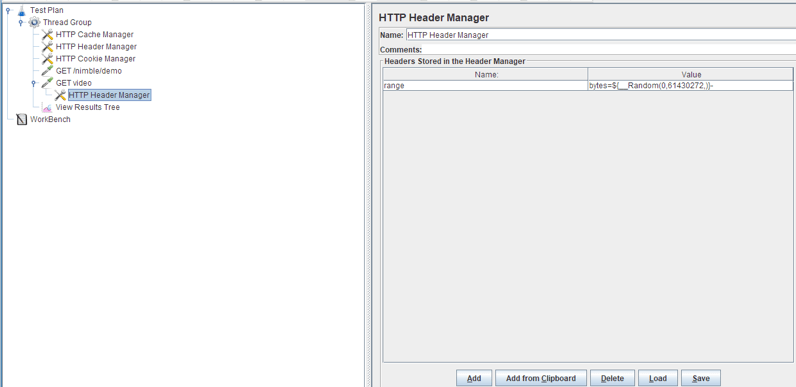This screenshot has height=387, width=796.
Task: Click the Name text input field
Action: 601,35
